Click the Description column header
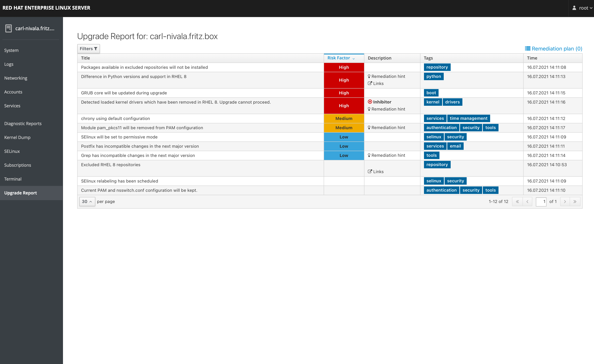 click(x=392, y=58)
